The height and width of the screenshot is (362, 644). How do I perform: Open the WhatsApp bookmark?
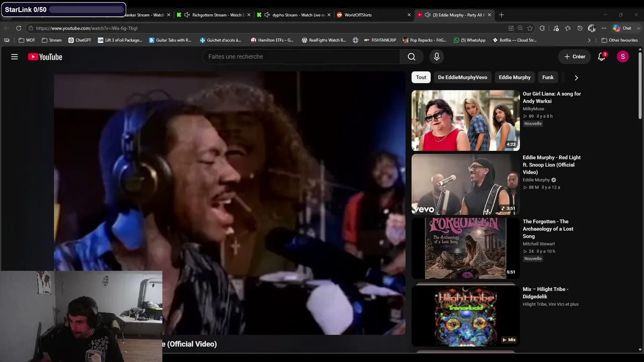coord(469,40)
